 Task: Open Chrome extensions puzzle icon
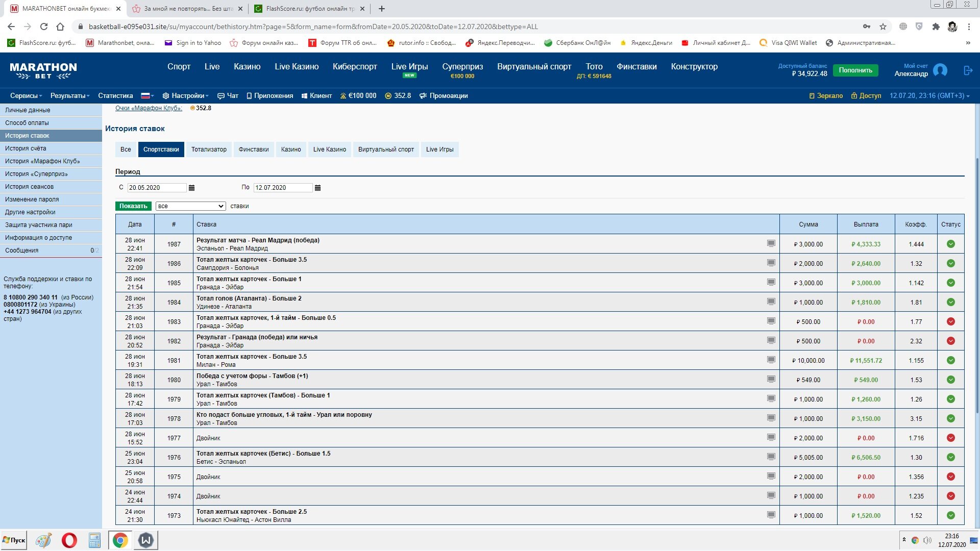936,27
